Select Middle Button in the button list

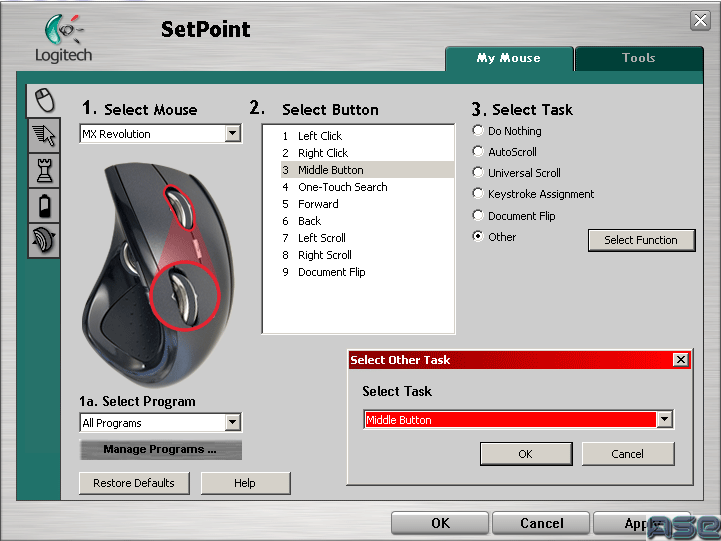pos(367,170)
